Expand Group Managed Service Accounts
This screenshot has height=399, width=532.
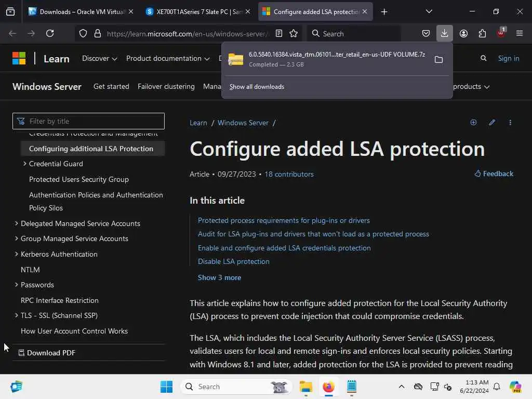point(16,238)
